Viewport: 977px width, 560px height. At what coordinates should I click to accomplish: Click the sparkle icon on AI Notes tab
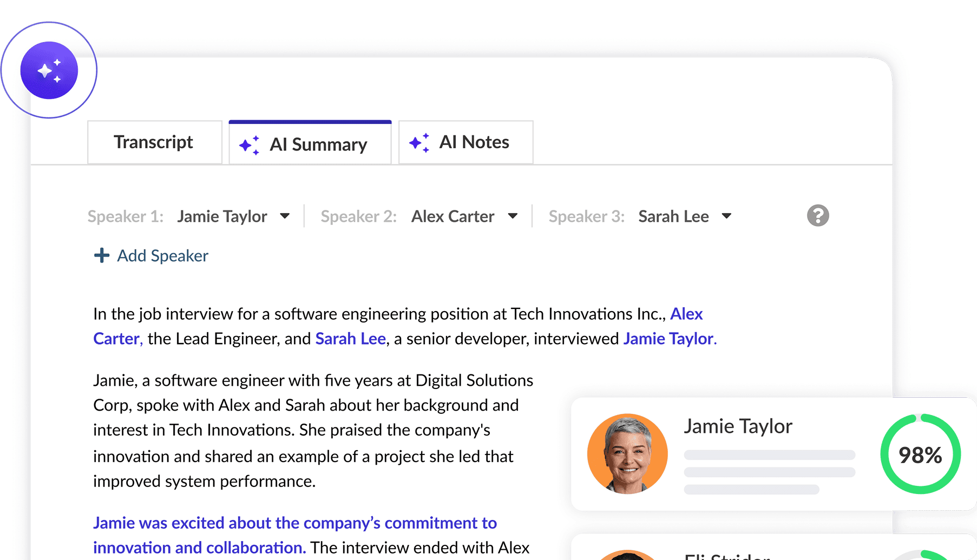tap(419, 143)
